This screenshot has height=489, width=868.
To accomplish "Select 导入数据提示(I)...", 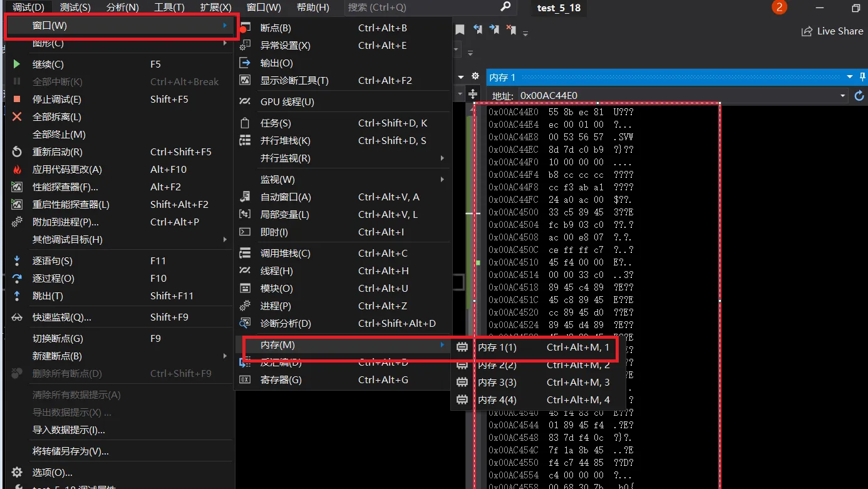I will click(x=120, y=430).
